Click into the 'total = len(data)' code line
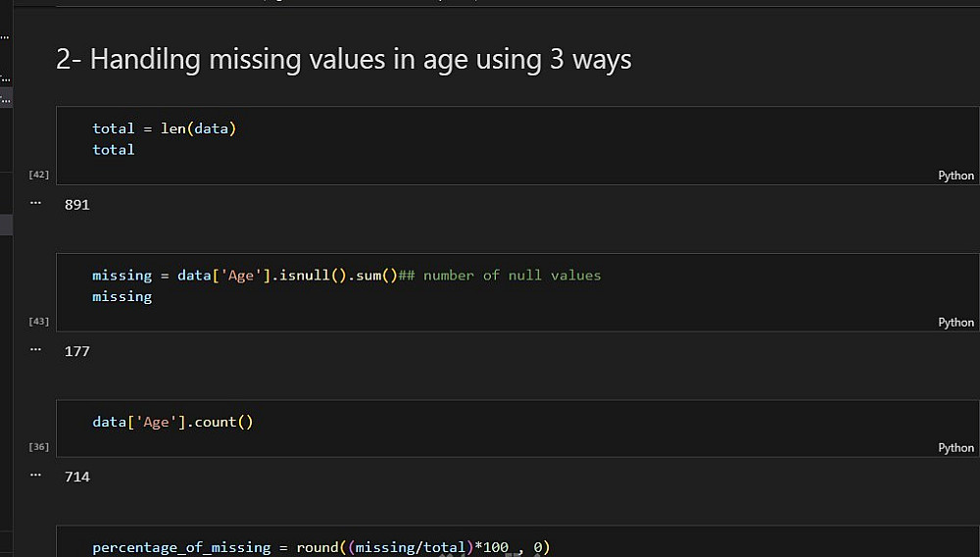Screen dimensions: 980x557 coord(165,128)
